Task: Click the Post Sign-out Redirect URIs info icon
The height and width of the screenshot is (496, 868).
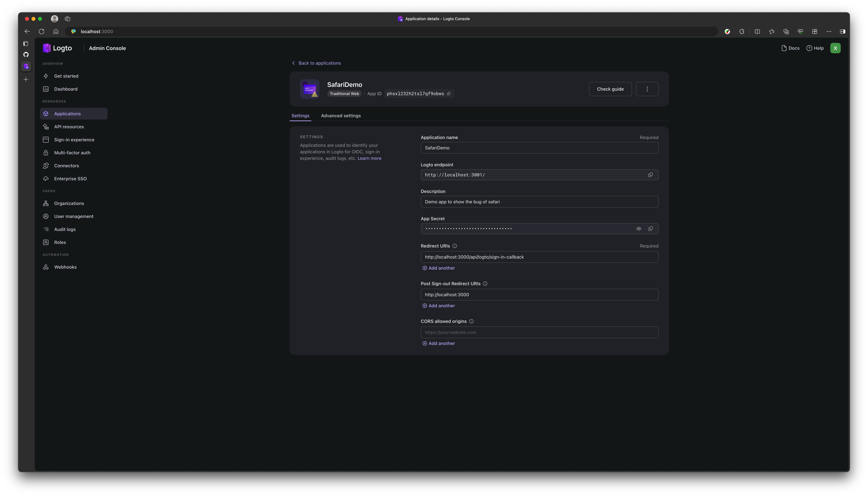Action: click(485, 283)
